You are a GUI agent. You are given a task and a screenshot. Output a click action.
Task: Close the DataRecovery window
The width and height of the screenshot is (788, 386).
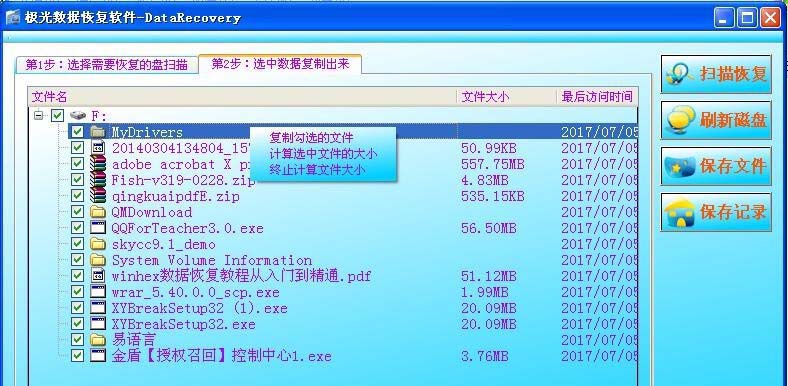[770, 18]
